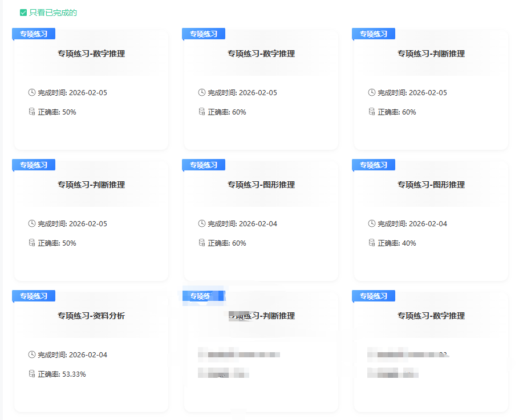Click 专项练习 tag on 判断推理 card with 60%
The width and height of the screenshot is (519, 420).
pos(374,34)
